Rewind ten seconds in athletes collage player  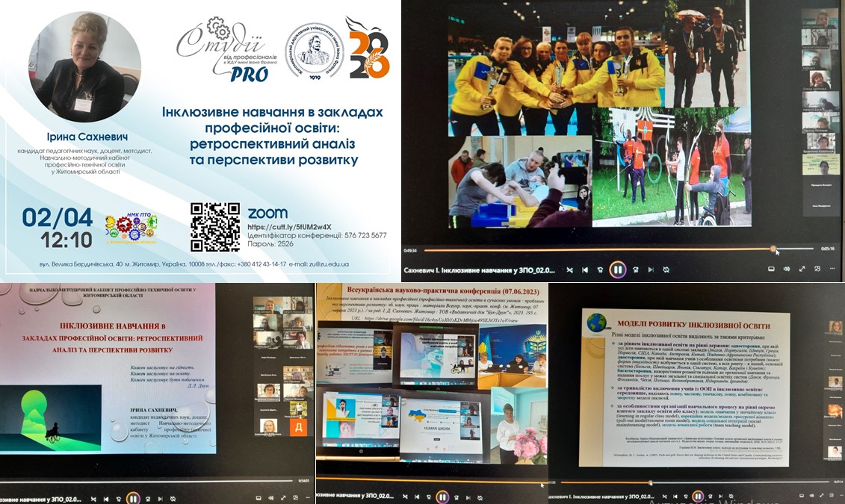601,270
